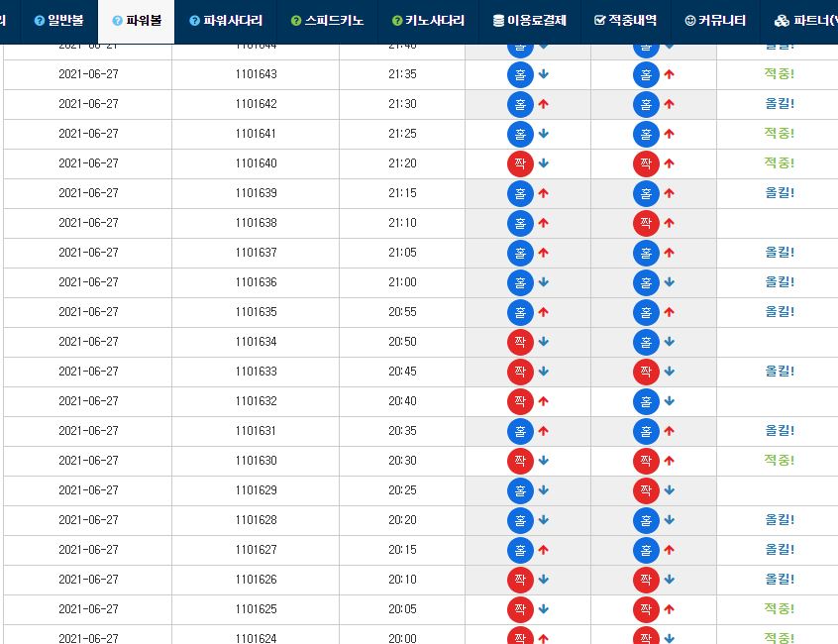The image size is (838, 644).
Task: Click second blue down arrow in row 1101633
Action: pyautogui.click(x=670, y=372)
